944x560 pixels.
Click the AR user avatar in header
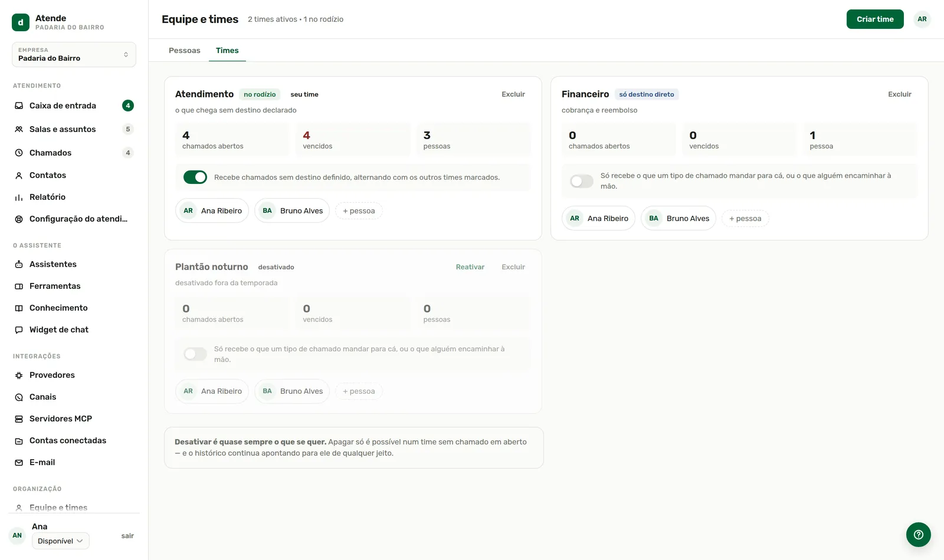pyautogui.click(x=922, y=19)
